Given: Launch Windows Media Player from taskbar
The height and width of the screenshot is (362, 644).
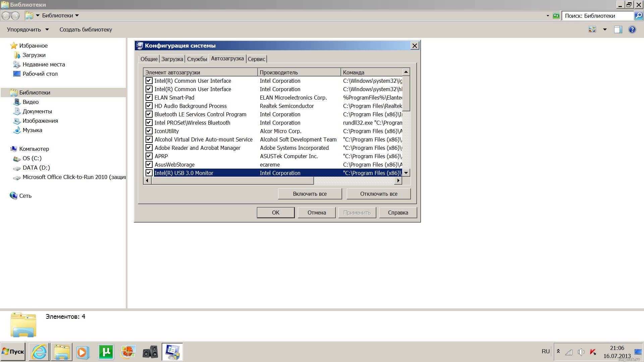Looking at the screenshot, I should 83,352.
